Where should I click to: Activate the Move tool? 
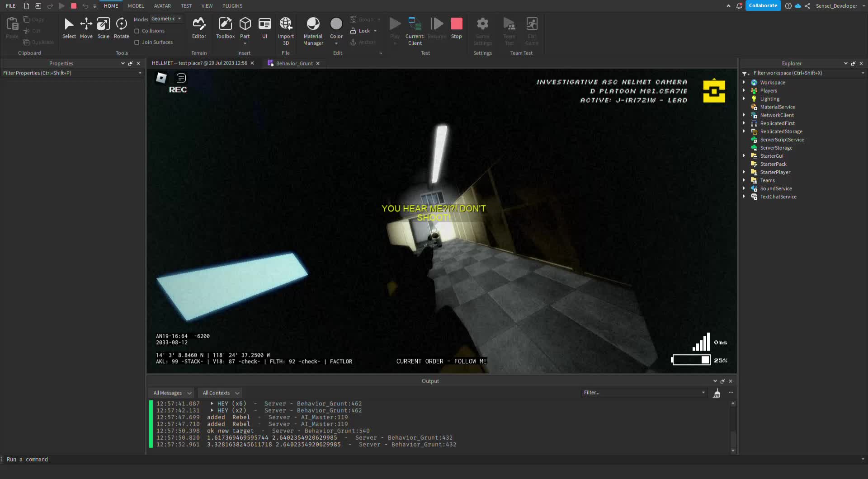click(x=86, y=28)
